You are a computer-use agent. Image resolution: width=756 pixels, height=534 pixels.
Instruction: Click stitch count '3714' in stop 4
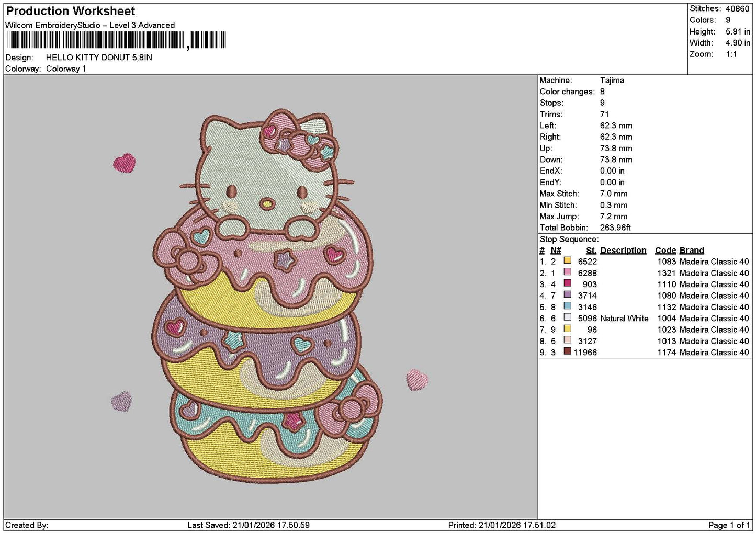click(x=588, y=296)
